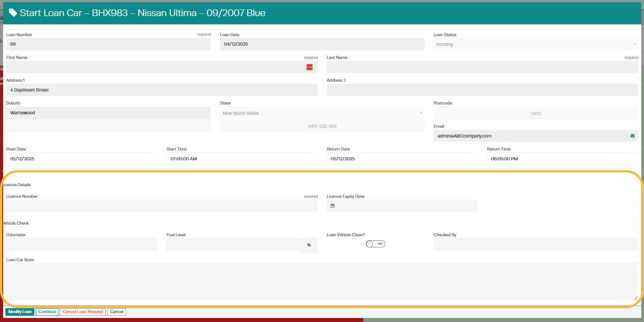Click the Start Date field

coord(82,159)
